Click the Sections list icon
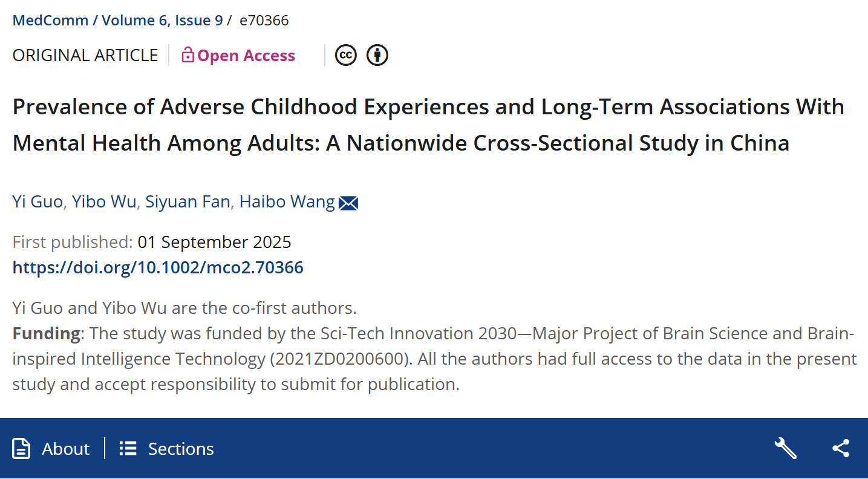The height and width of the screenshot is (479, 868). click(x=128, y=449)
